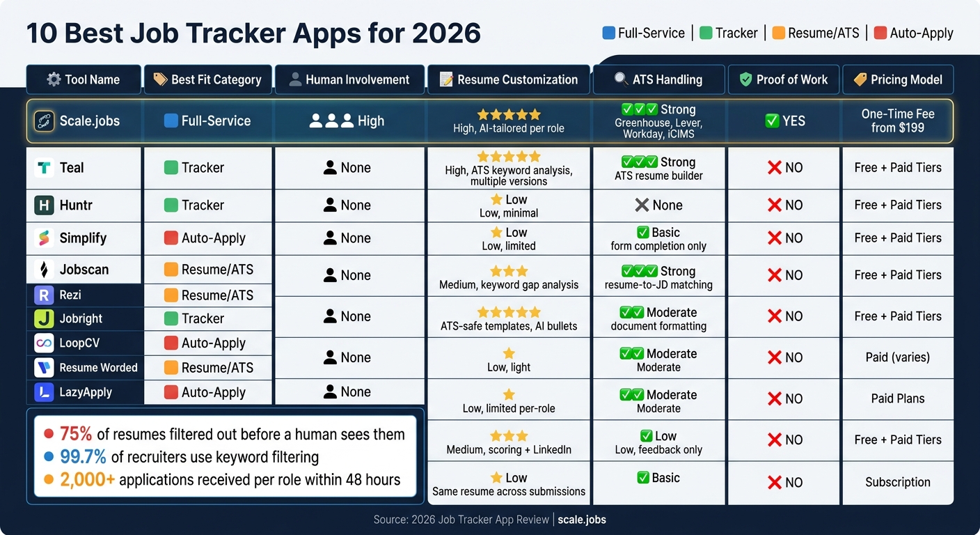Click the '99.7%' recruiters statistic
980x535 pixels.
83,457
